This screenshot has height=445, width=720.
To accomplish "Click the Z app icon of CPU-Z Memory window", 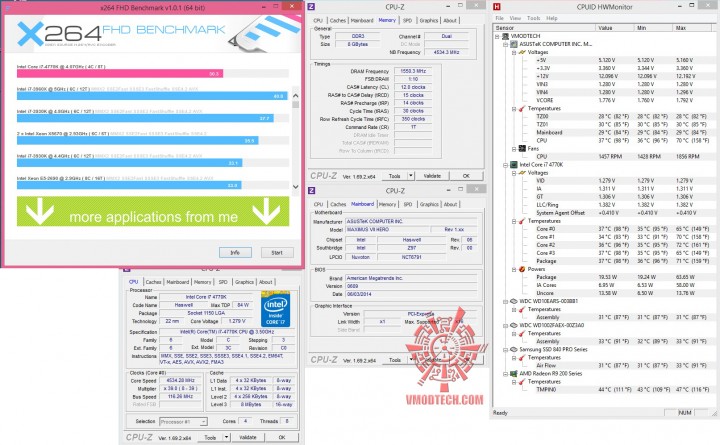I will click(x=311, y=6).
